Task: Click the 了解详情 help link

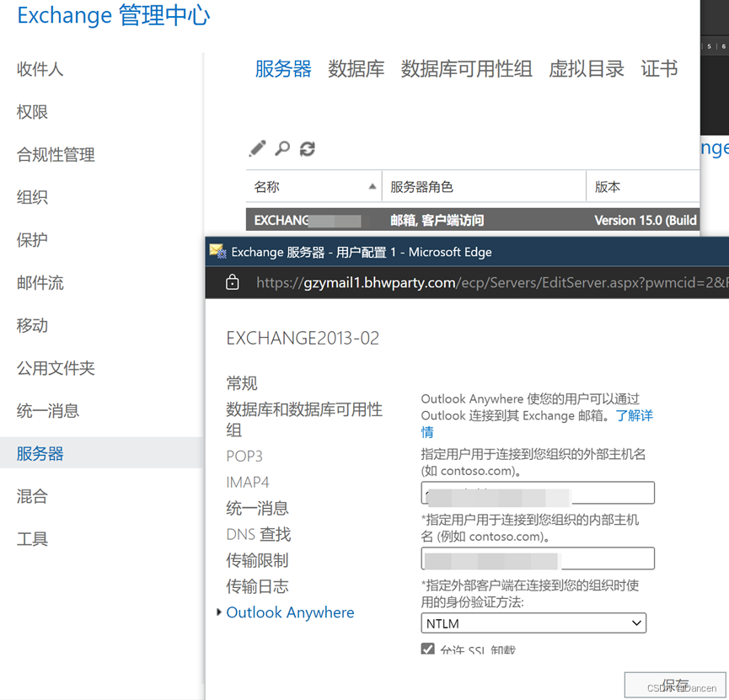Action: 635,415
